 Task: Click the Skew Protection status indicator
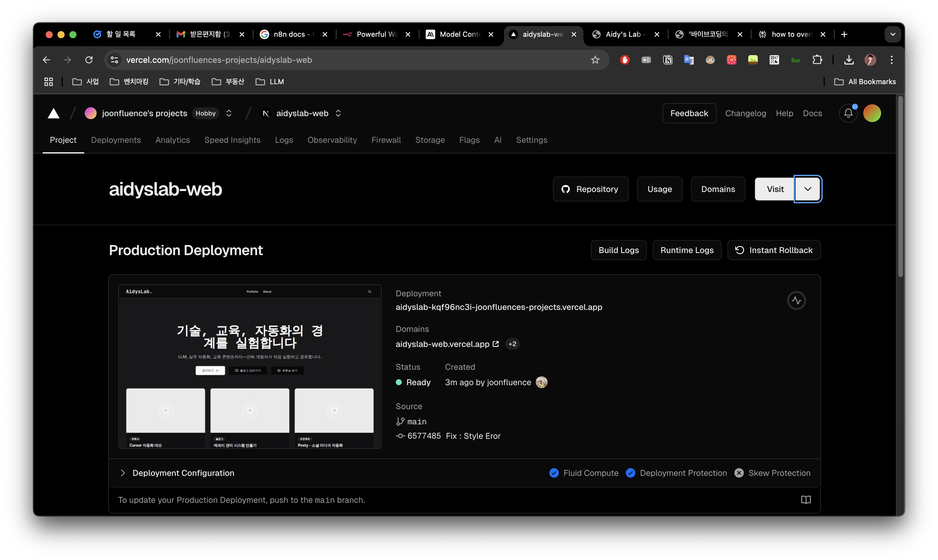(x=739, y=473)
